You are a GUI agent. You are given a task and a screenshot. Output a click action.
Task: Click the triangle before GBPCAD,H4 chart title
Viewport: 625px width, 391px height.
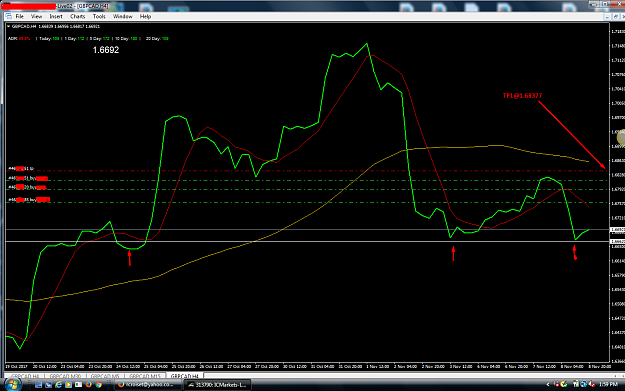(8, 26)
